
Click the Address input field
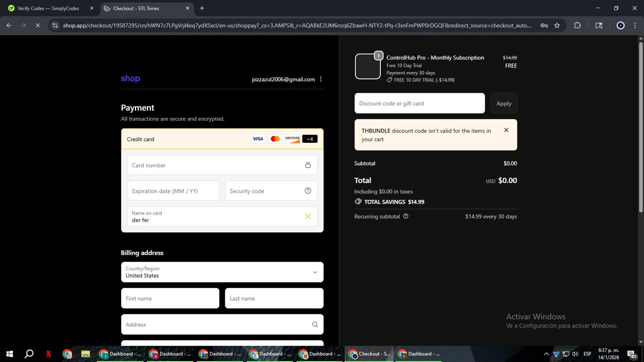tap(222, 325)
